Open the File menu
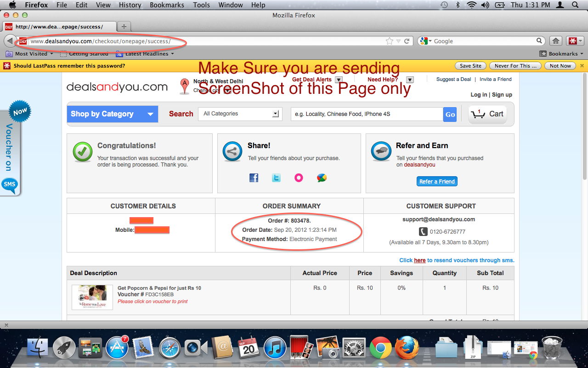The width and height of the screenshot is (588, 368). (62, 5)
